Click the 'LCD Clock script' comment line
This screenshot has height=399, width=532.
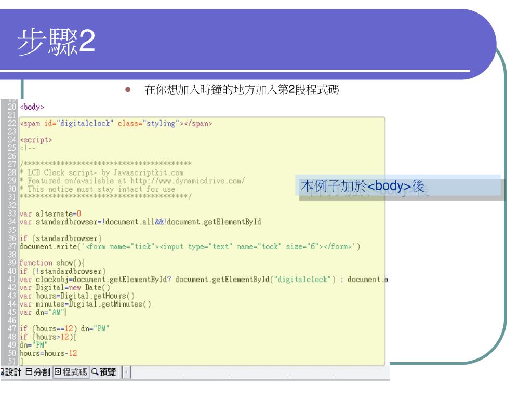click(102, 172)
